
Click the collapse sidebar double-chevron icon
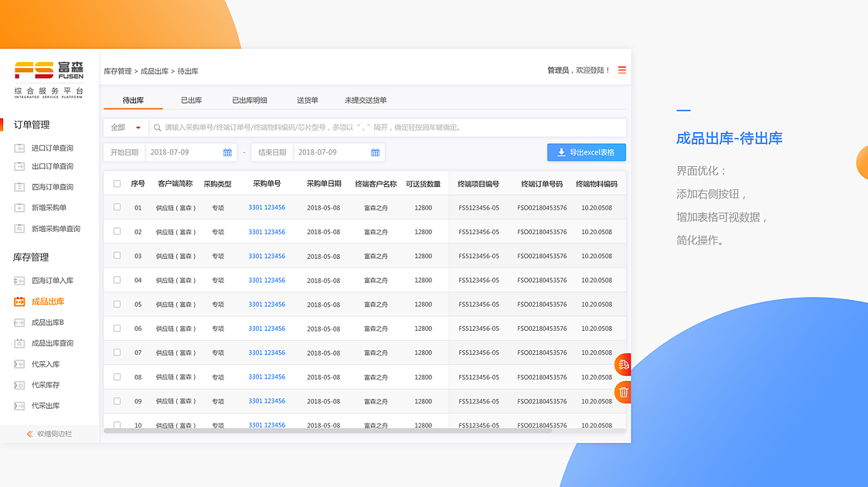point(30,434)
